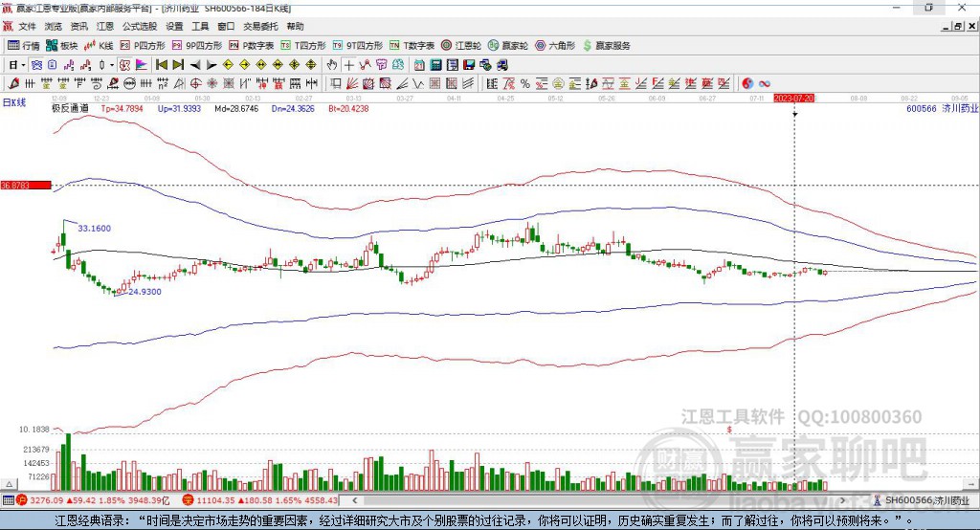Open the 江恩轮 Gann wheel tool
This screenshot has height=530, width=980.
coord(461,46)
